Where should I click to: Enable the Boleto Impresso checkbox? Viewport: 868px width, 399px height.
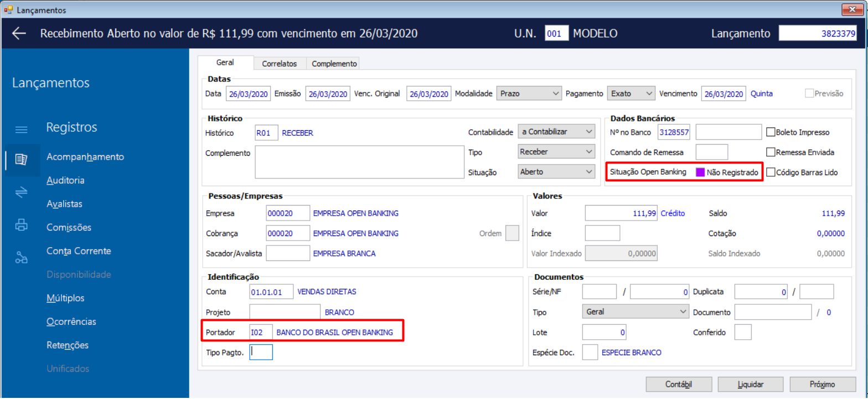click(x=770, y=132)
